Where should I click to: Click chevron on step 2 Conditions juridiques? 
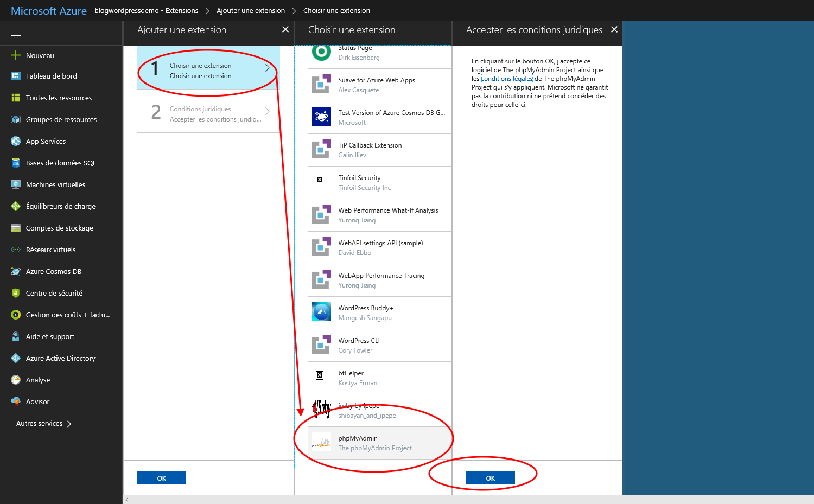(x=267, y=111)
